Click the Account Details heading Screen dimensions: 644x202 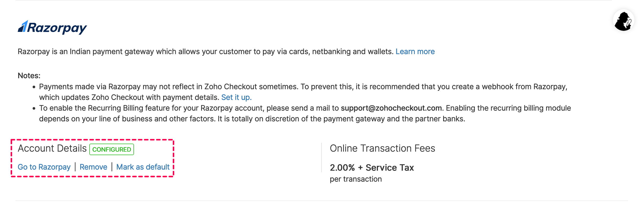(52, 148)
